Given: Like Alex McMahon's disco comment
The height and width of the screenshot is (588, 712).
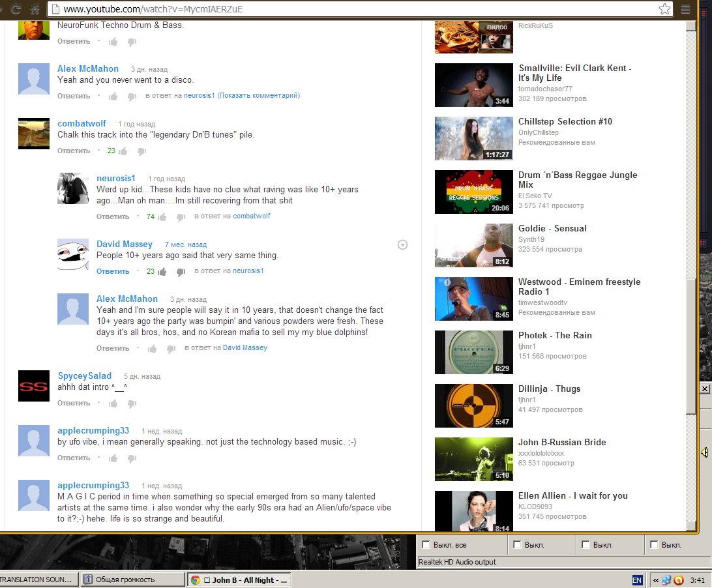Looking at the screenshot, I should (x=113, y=96).
